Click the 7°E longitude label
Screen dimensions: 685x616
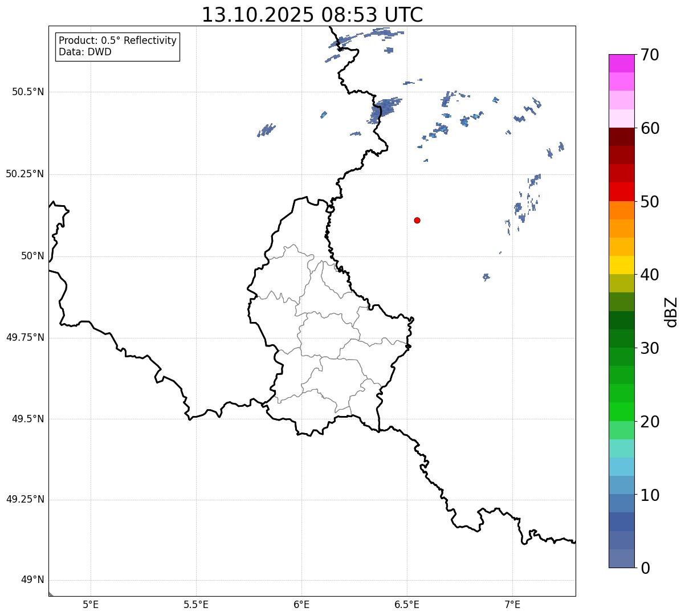click(512, 604)
